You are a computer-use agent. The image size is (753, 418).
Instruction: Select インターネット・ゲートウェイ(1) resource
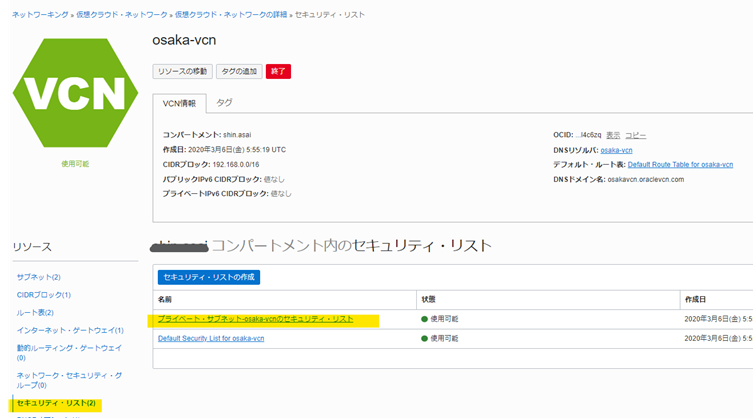pyautogui.click(x=70, y=331)
